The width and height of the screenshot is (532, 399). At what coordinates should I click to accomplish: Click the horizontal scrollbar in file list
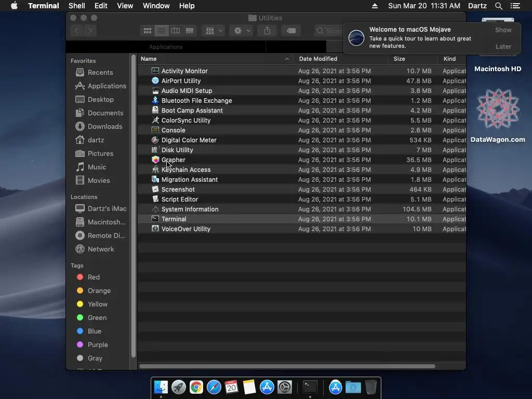287,366
